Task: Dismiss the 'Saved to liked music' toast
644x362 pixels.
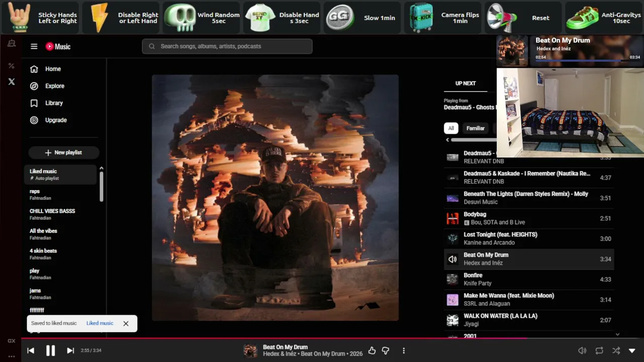Action: point(126,323)
